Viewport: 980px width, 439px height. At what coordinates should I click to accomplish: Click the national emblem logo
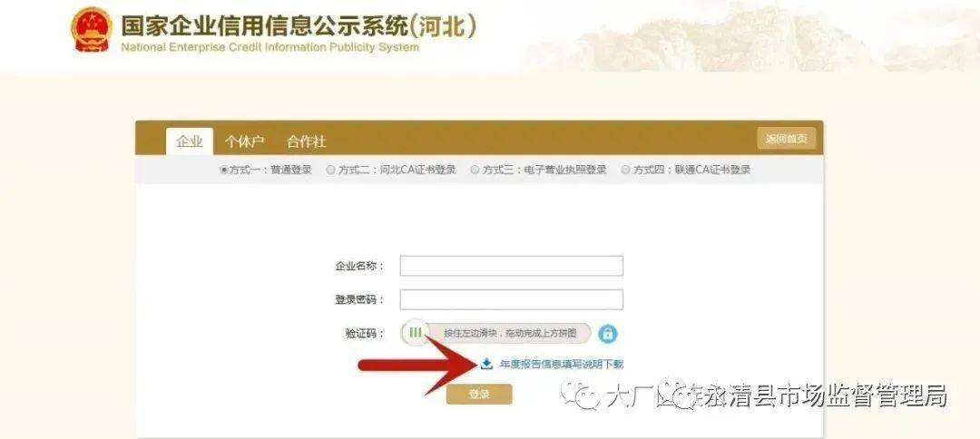pos(92,30)
